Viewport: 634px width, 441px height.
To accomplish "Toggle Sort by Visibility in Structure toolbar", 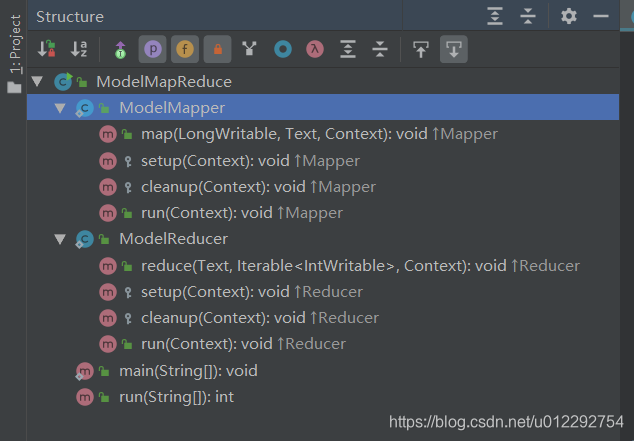I will tap(46, 49).
